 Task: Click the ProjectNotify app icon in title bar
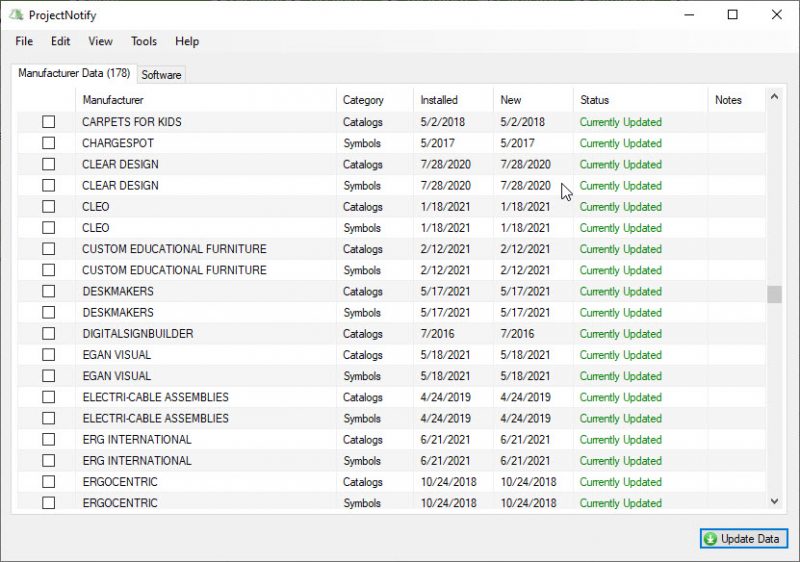pos(16,15)
